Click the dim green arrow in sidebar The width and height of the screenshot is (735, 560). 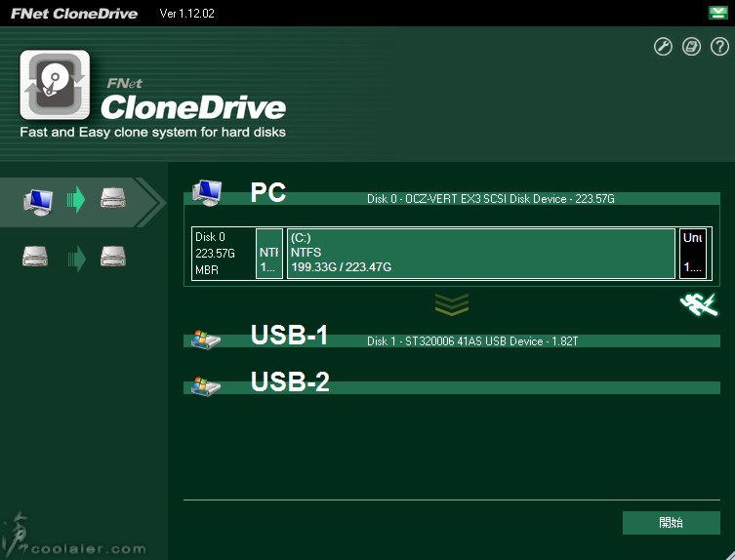[77, 259]
